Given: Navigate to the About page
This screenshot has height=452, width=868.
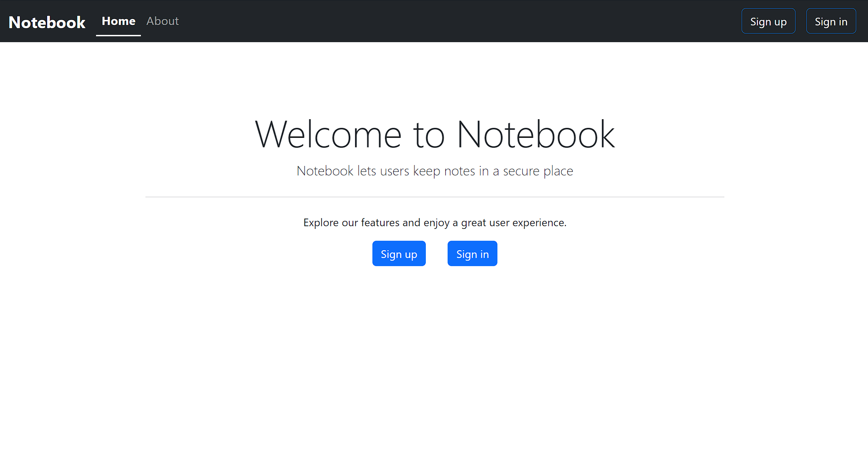Looking at the screenshot, I should coord(162,21).
